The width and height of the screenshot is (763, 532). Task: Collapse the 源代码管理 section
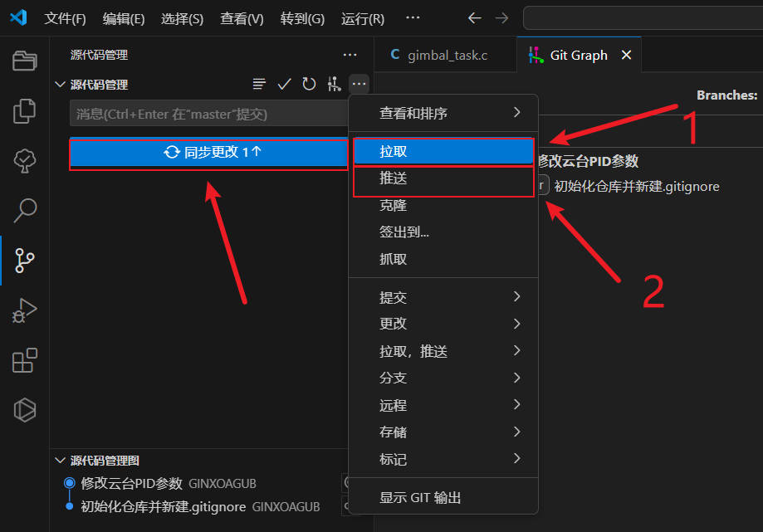pyautogui.click(x=60, y=85)
